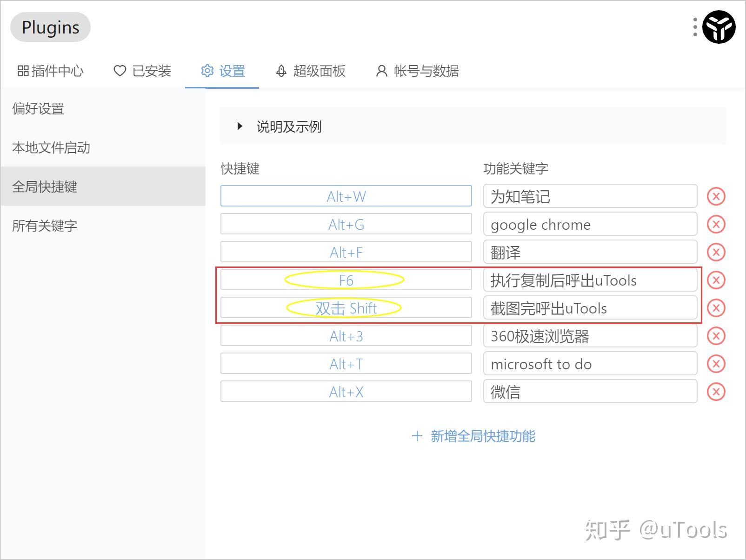Click 新增全局快捷功能 to add shortcut

pyautogui.click(x=473, y=436)
